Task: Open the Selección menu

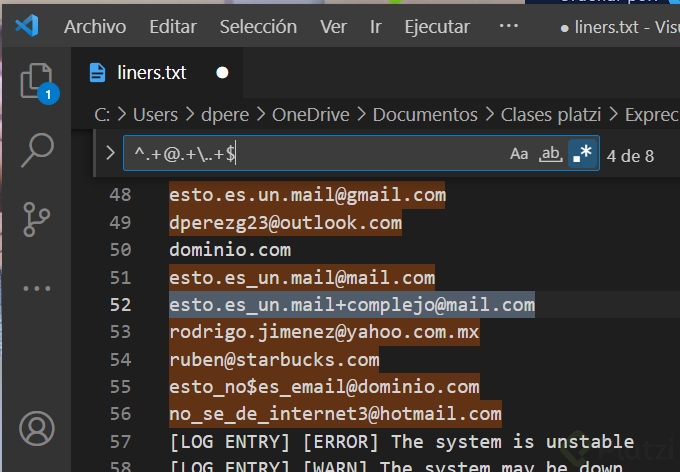Action: coord(258,27)
